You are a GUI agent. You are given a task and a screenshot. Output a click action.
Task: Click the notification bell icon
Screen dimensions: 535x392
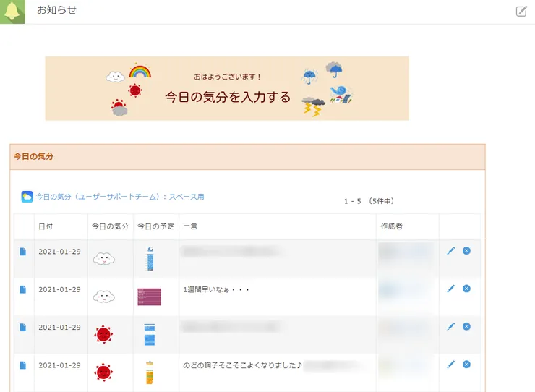pos(12,11)
